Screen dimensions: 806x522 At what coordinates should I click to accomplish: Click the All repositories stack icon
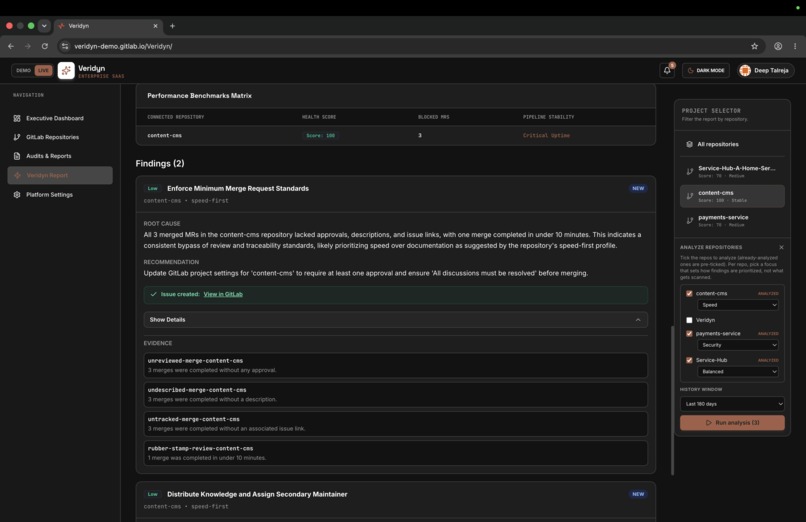coord(689,144)
